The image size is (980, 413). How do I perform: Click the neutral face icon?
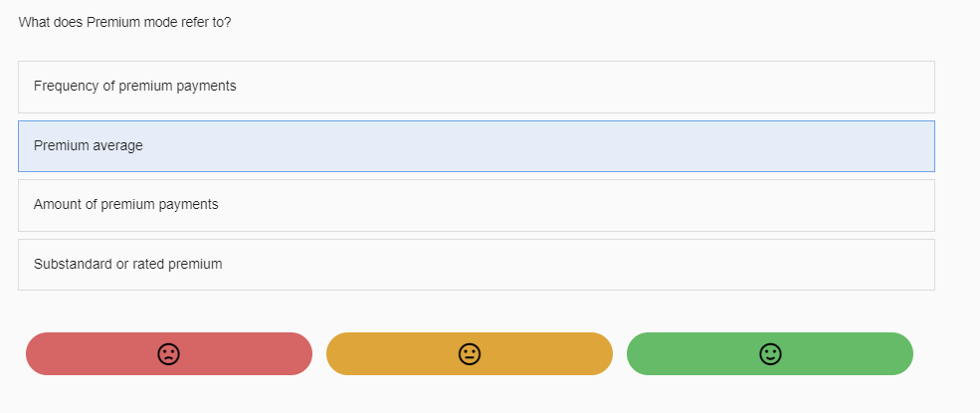(470, 354)
